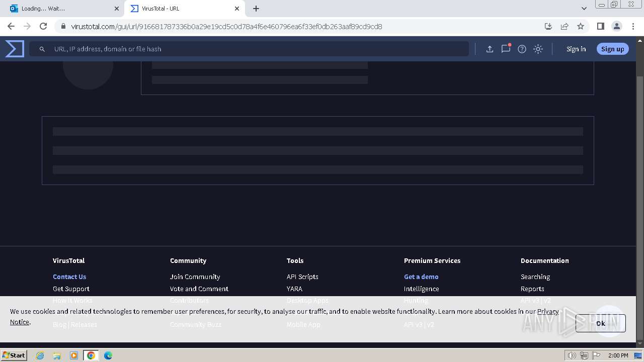Click the Sign in link

coord(576,49)
